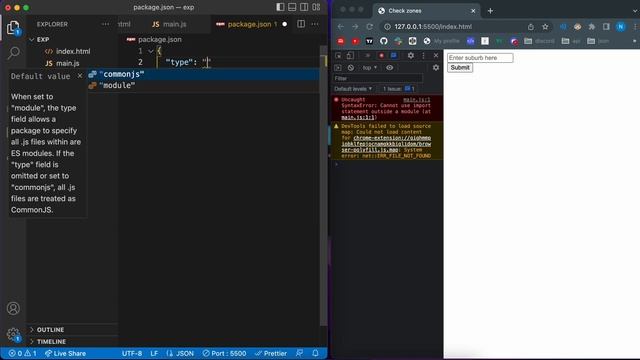This screenshot has width=640, height=360.
Task: Open the GitHub bookmark
Action: click(383, 41)
